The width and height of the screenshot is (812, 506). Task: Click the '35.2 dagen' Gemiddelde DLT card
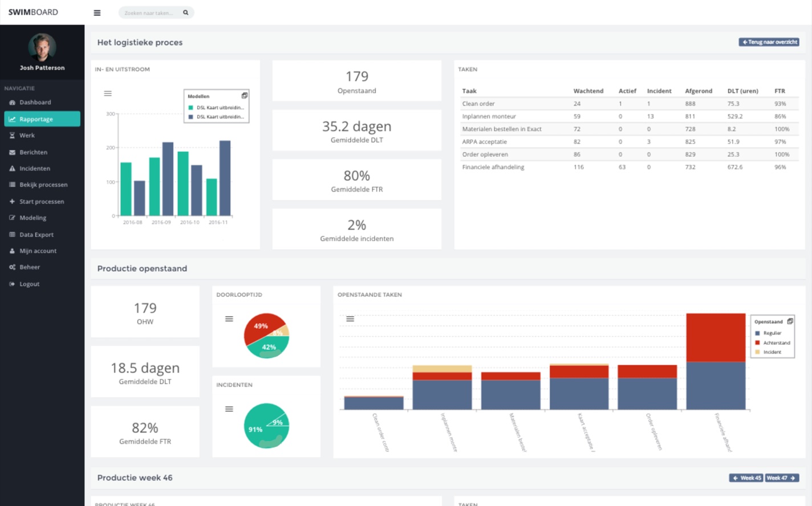(357, 130)
